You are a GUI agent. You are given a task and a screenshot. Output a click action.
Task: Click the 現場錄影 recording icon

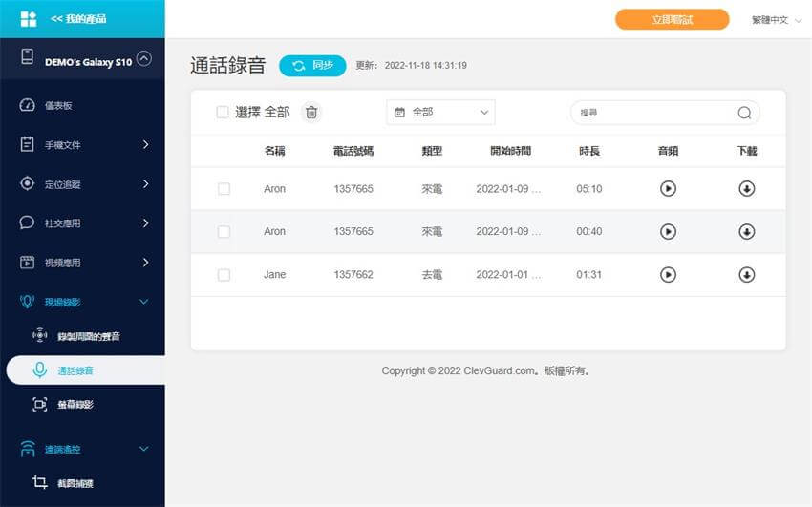click(x=27, y=302)
